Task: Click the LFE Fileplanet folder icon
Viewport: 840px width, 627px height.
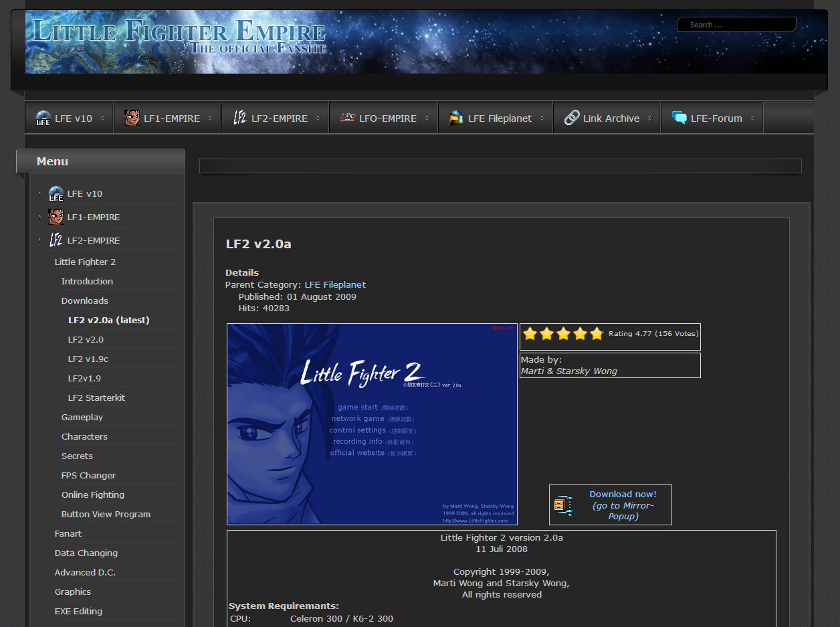Action: coord(456,118)
